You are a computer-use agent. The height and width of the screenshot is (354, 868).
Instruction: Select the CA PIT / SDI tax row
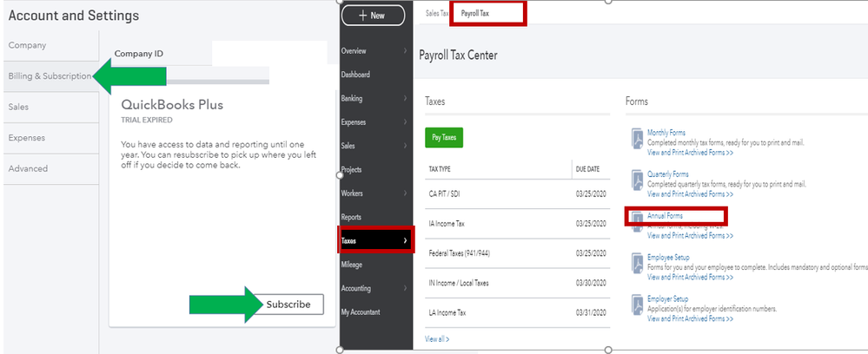pos(517,194)
